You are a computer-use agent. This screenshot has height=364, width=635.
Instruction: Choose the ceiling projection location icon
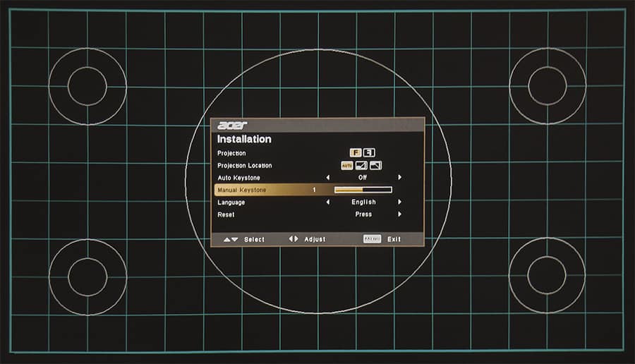[x=375, y=165]
